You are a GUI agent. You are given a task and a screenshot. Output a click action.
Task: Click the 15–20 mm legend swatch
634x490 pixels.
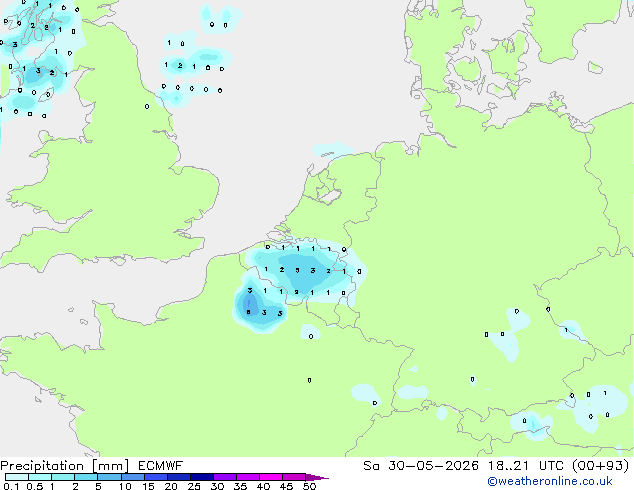156,477
